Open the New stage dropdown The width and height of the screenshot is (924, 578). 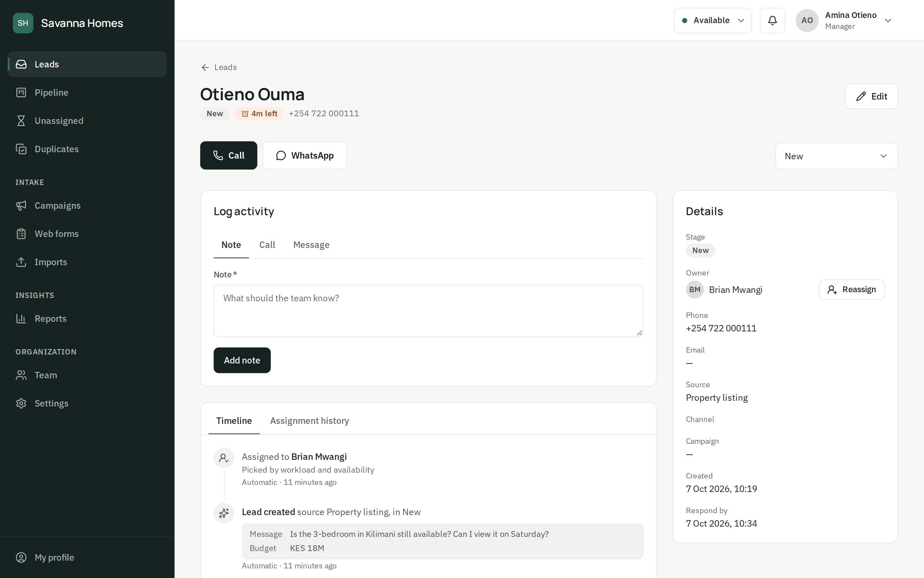click(x=836, y=156)
